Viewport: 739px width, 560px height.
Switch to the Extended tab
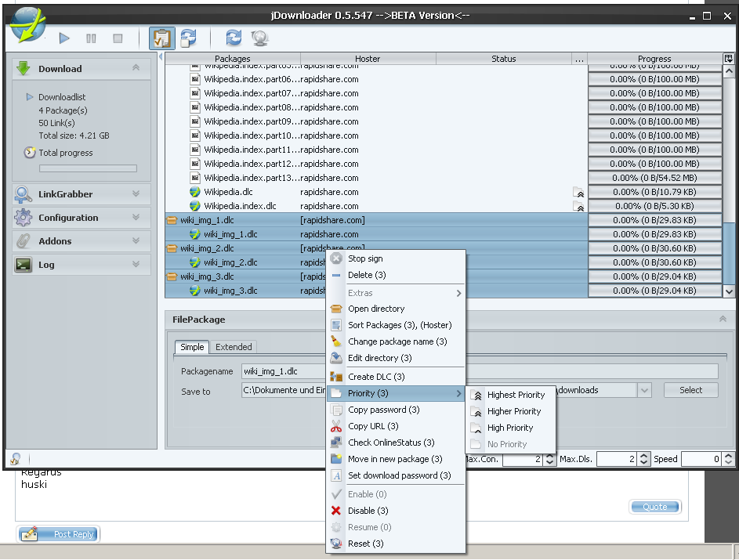[x=234, y=347]
